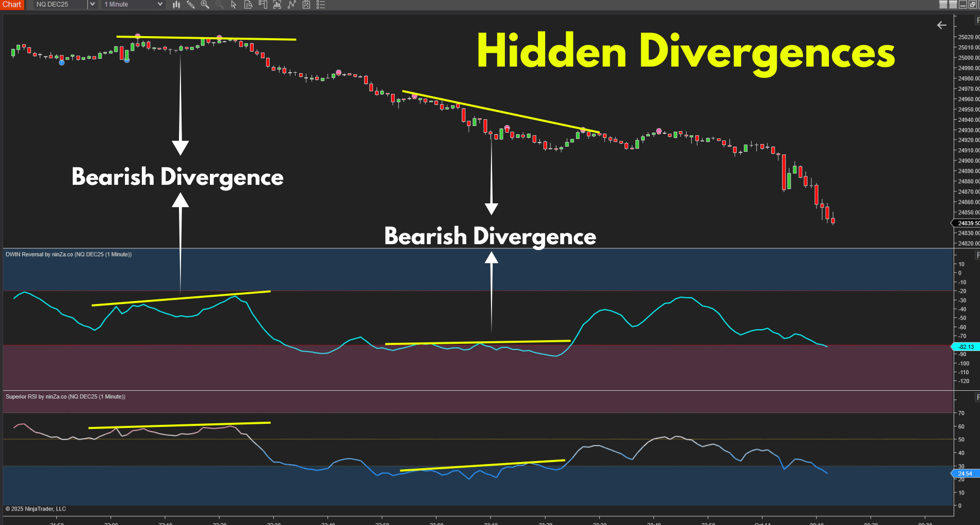Click the 25020.00 price axis label
Screen dimensions: 980x525
[x=969, y=37]
